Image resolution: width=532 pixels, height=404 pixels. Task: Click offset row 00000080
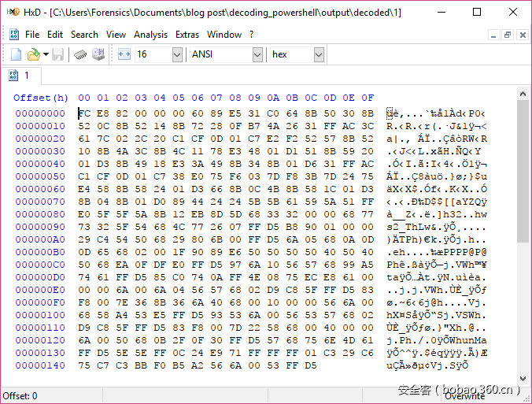40,214
